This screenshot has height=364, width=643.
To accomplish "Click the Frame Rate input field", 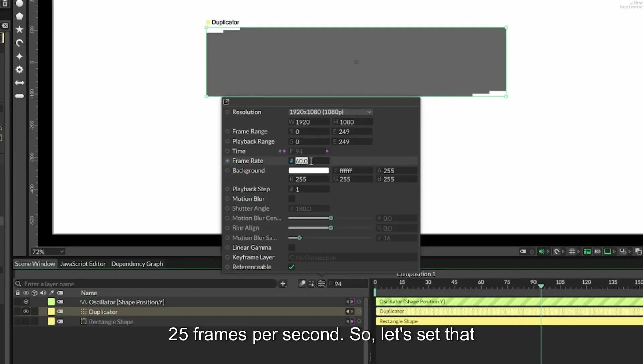I will point(309,161).
